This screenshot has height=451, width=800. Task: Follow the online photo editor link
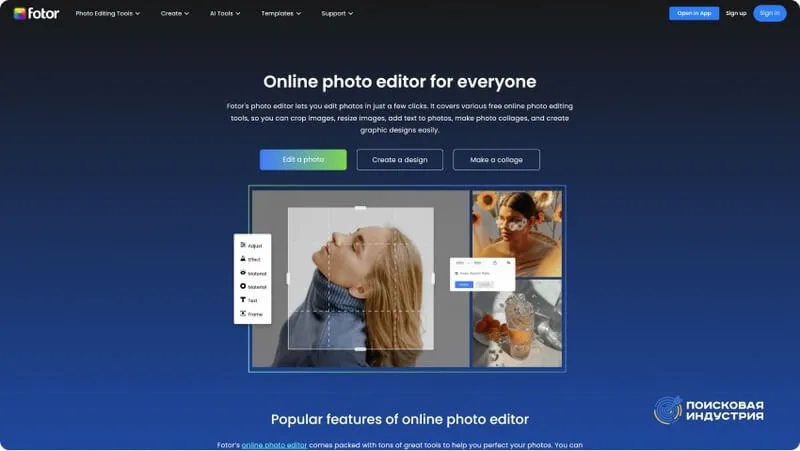tap(276, 445)
